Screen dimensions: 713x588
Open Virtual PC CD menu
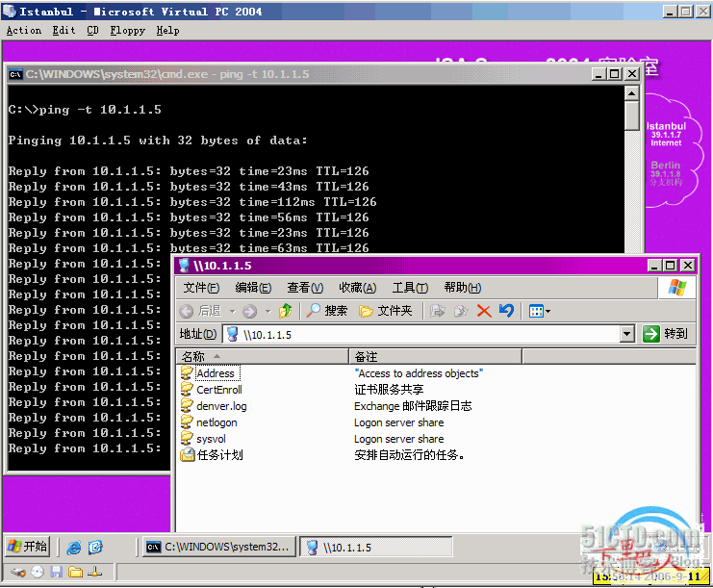tap(92, 31)
